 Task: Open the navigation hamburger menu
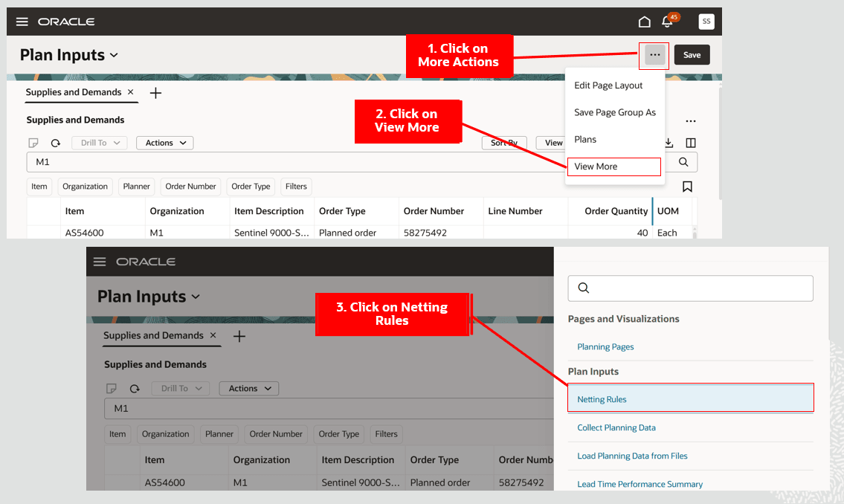click(22, 21)
